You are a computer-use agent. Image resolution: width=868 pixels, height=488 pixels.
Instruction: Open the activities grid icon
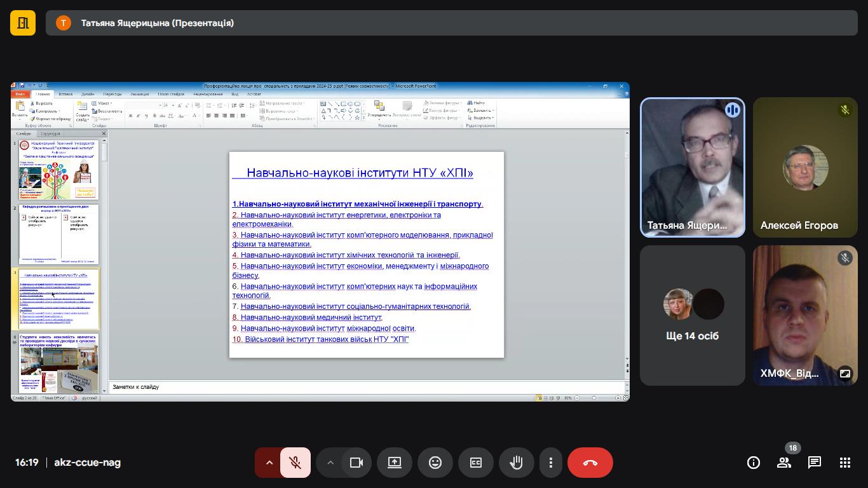844,463
